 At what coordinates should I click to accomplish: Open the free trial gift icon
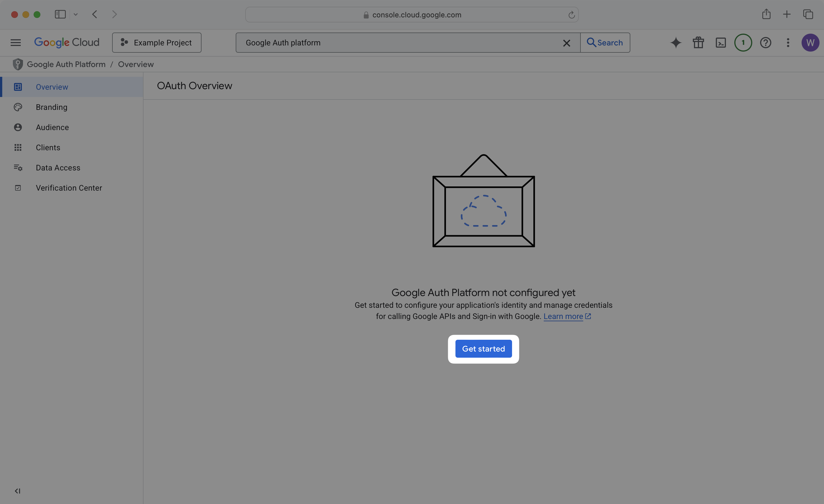(x=698, y=43)
